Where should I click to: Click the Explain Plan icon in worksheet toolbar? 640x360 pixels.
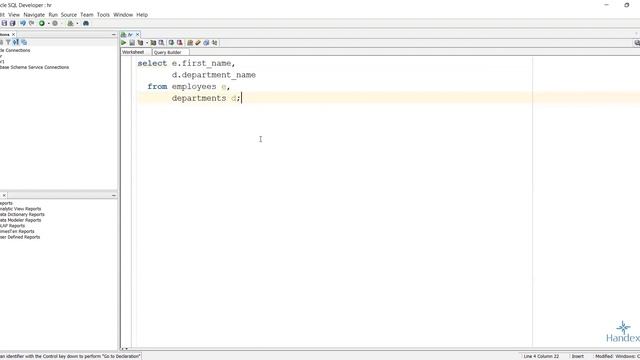(140, 42)
